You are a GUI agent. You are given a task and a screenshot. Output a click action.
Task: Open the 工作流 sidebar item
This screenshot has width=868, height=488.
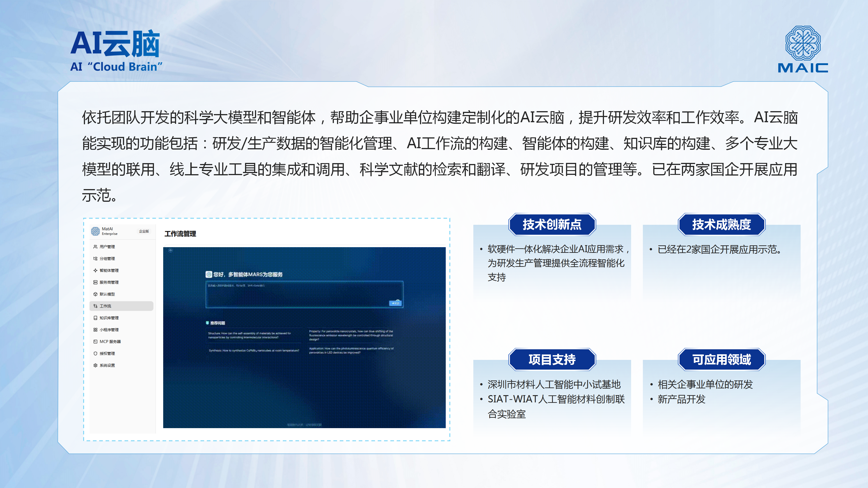click(121, 306)
